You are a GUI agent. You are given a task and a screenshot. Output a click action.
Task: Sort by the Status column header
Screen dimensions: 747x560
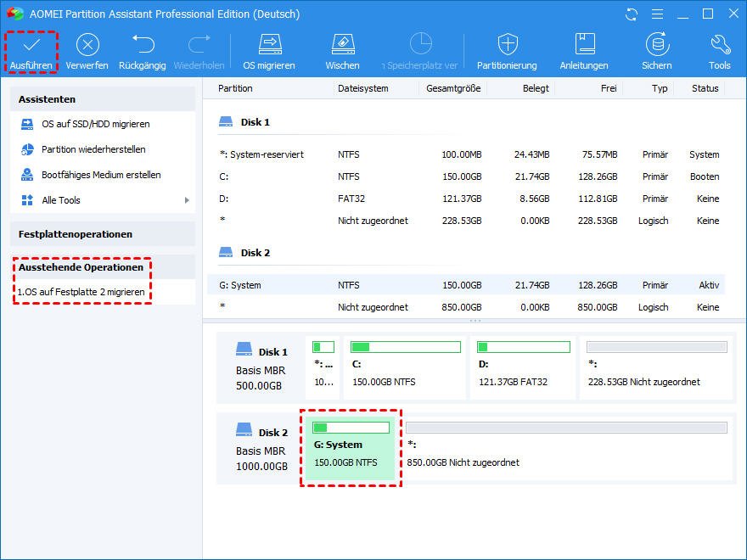(x=705, y=88)
